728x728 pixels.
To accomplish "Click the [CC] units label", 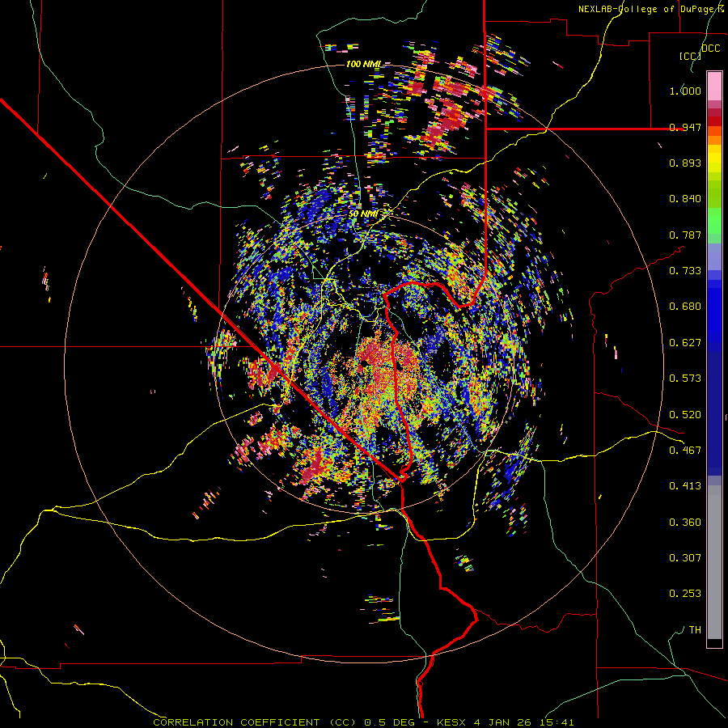I will point(691,56).
